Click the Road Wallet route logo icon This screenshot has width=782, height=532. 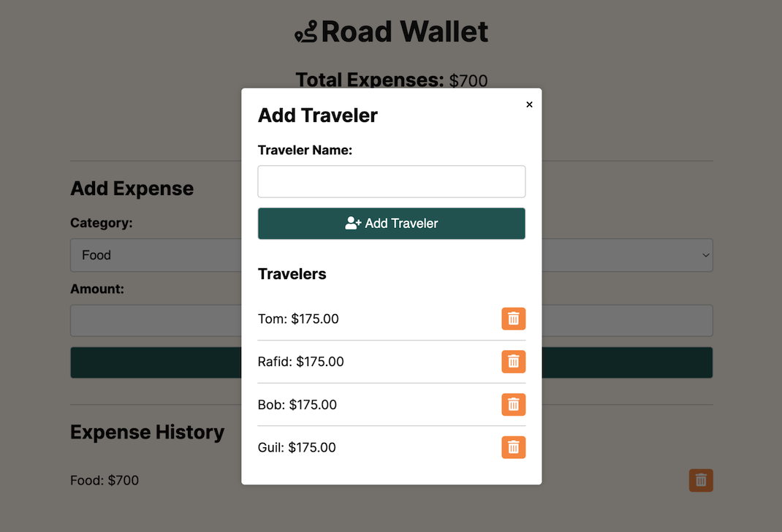(305, 32)
